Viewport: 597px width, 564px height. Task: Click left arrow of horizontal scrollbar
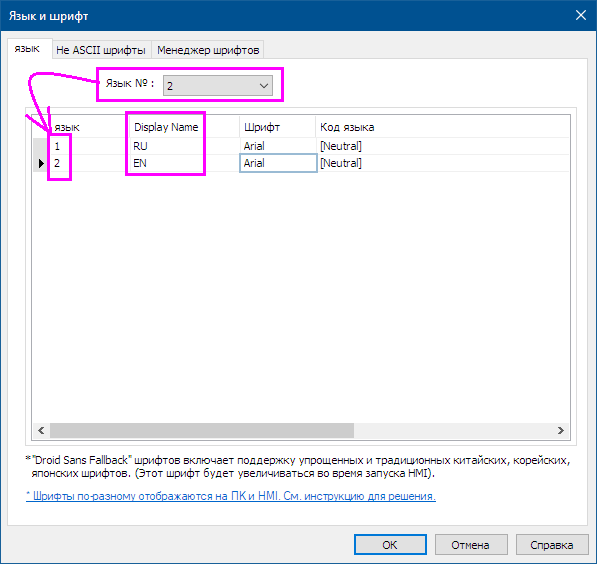pos(41,430)
